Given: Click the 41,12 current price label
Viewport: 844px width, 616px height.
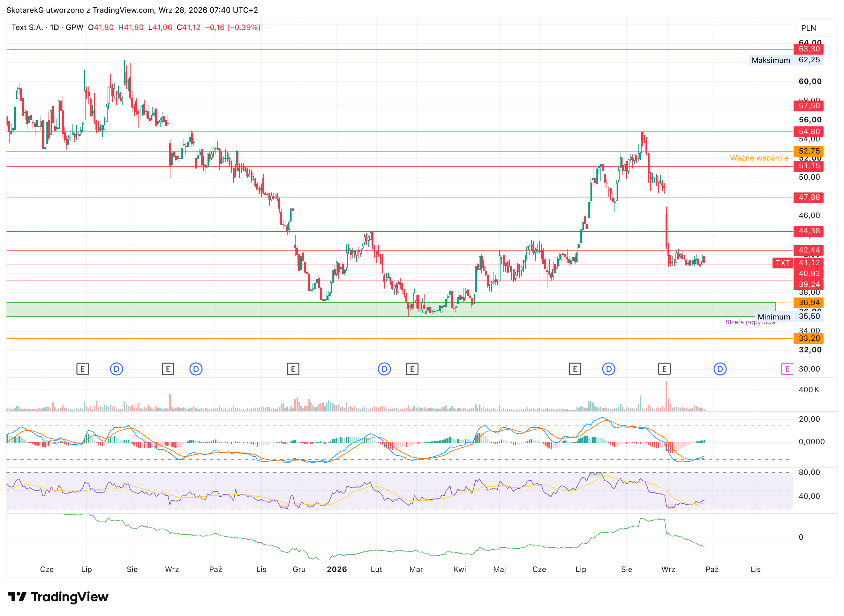Looking at the screenshot, I should point(809,263).
